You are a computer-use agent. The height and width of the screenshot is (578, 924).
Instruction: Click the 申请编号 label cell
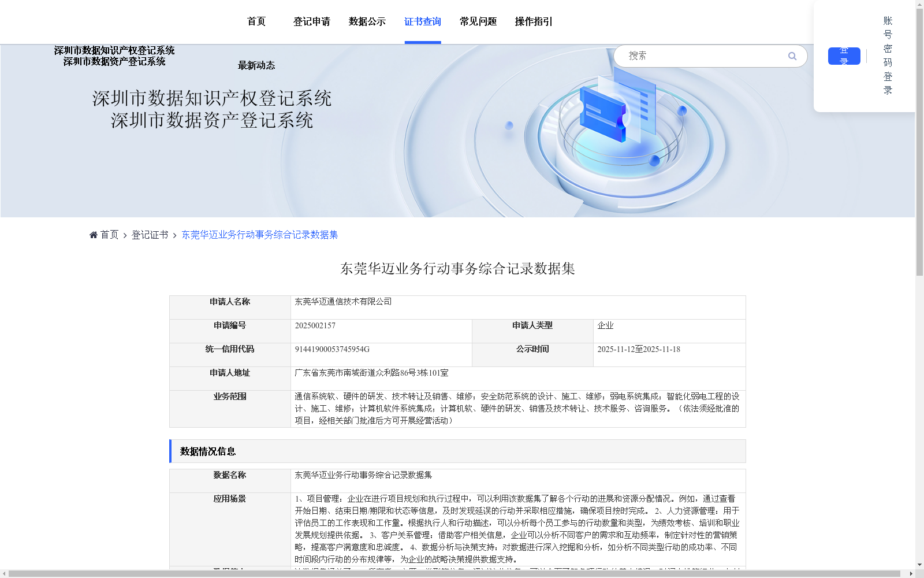pos(230,331)
